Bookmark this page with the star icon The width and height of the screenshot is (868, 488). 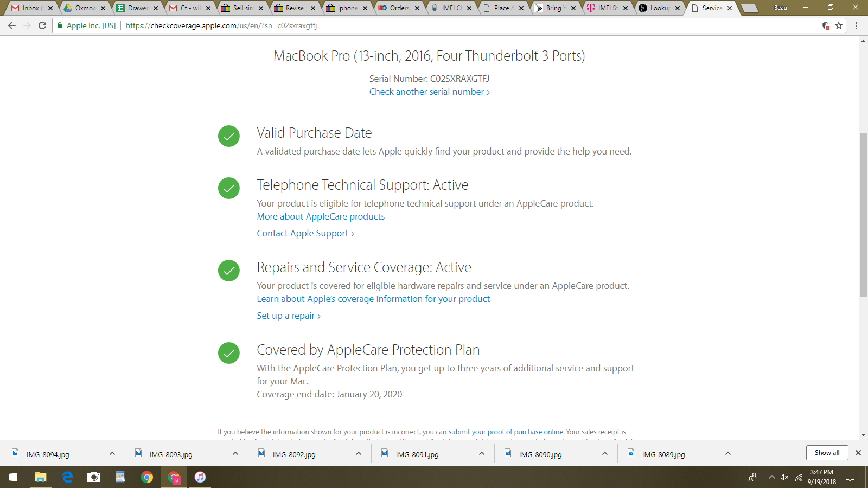point(839,25)
